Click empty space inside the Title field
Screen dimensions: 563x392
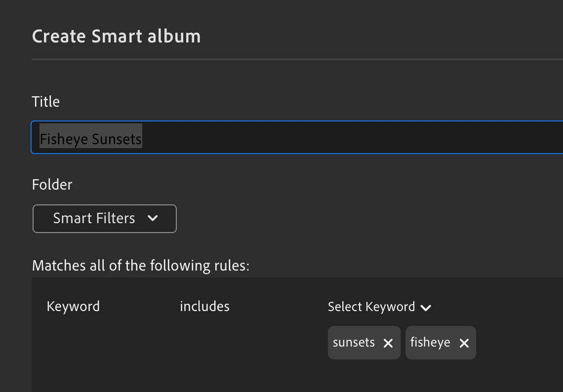click(x=346, y=138)
